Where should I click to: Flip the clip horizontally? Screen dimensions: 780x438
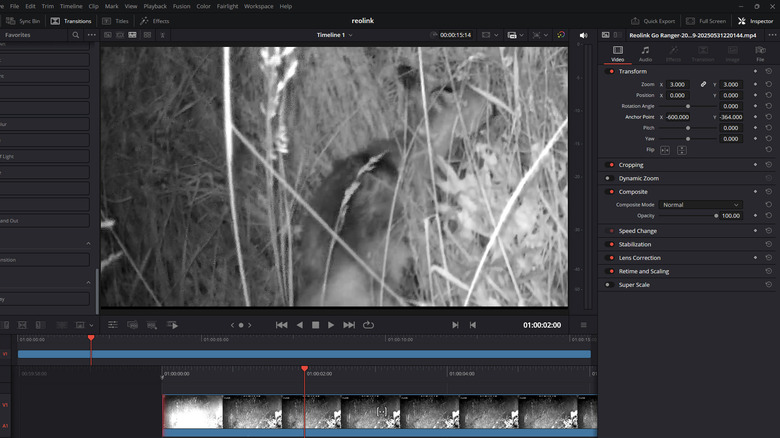[665, 150]
